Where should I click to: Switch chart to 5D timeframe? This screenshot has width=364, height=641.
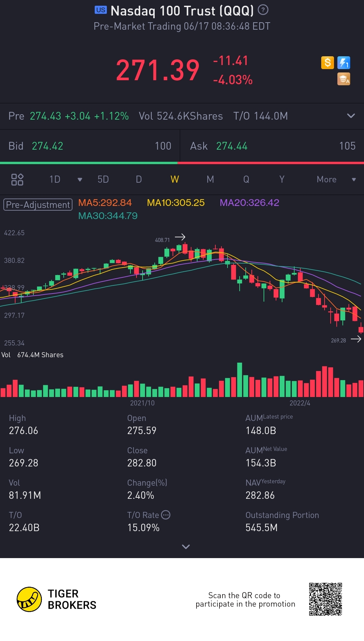[103, 179]
